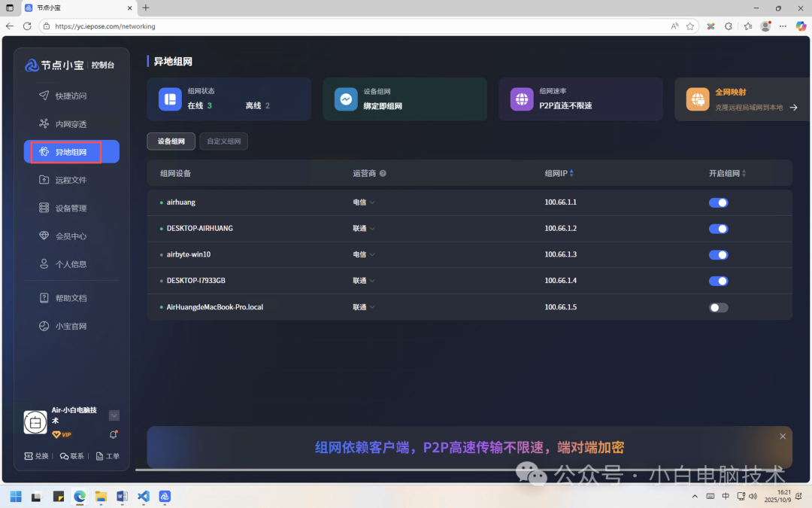The width and height of the screenshot is (812, 508).
Task: Click the VIP badge
Action: 62,434
